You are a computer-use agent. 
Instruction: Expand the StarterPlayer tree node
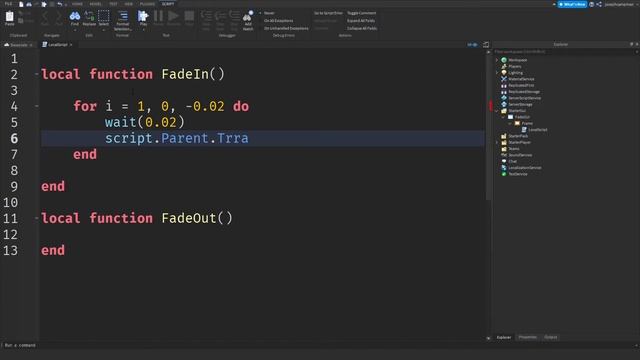pyautogui.click(x=497, y=142)
